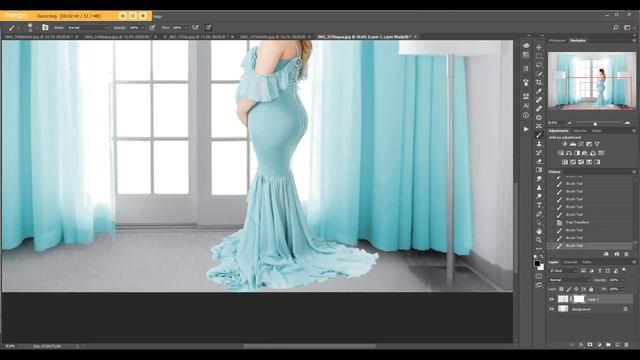The image size is (640, 360).
Task: Hide the Background layer eye icon
Action: pyautogui.click(x=551, y=309)
